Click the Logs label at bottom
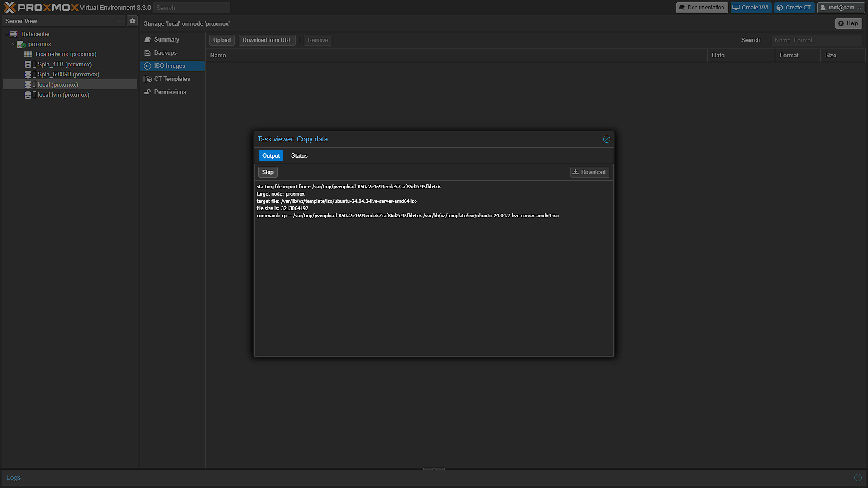868x488 pixels. (14, 478)
